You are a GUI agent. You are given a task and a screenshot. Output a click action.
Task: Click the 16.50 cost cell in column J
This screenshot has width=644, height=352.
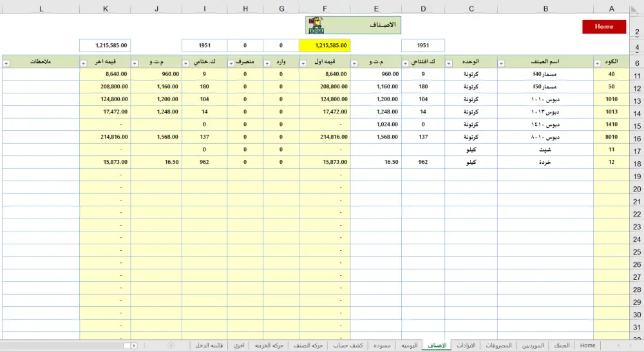pyautogui.click(x=156, y=162)
